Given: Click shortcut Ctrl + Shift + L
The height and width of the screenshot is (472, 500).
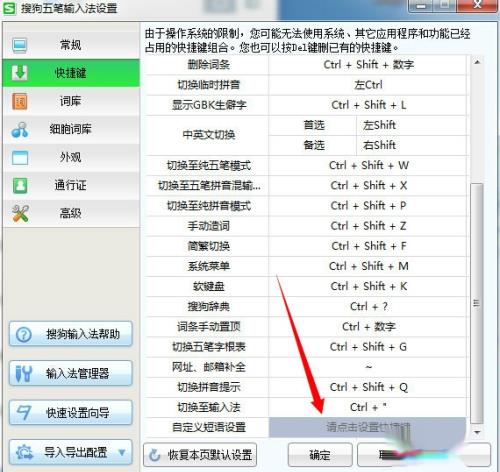Looking at the screenshot, I should pyautogui.click(x=368, y=105).
